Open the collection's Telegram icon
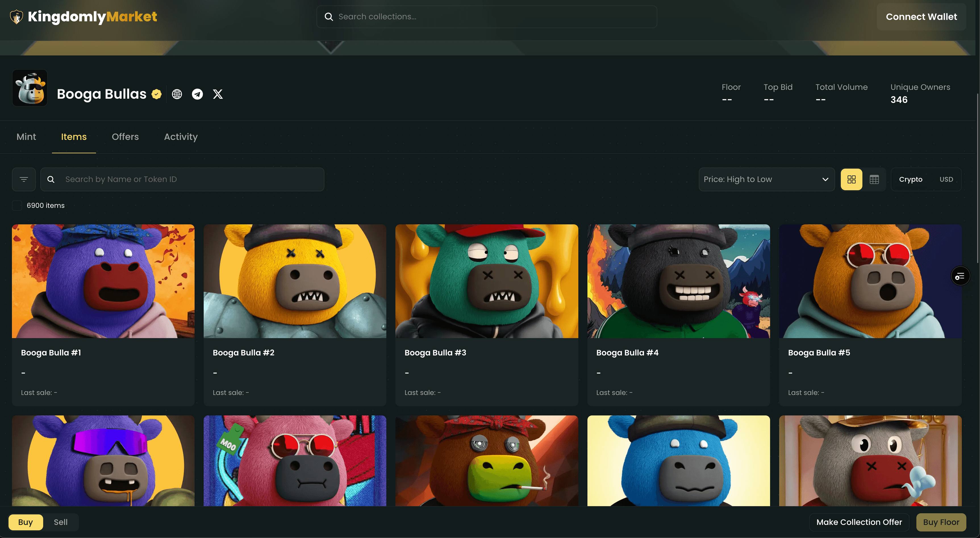980x538 pixels. 197,94
